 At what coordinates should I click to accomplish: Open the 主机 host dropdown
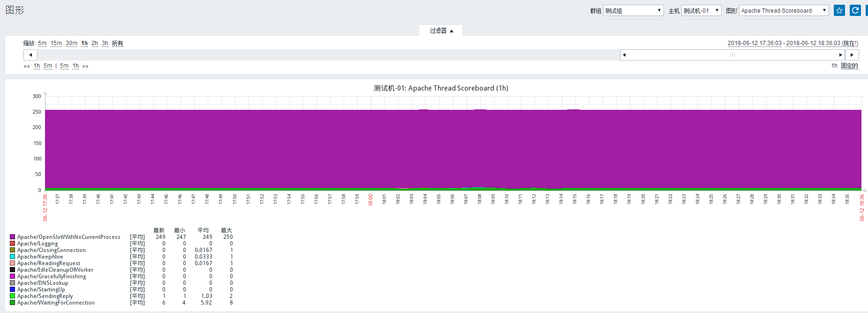[701, 10]
